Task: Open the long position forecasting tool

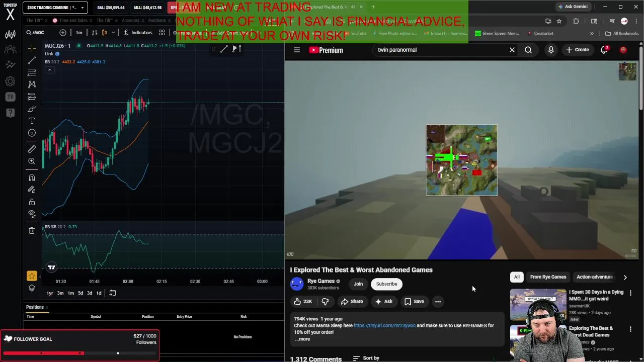Action: click(32, 97)
